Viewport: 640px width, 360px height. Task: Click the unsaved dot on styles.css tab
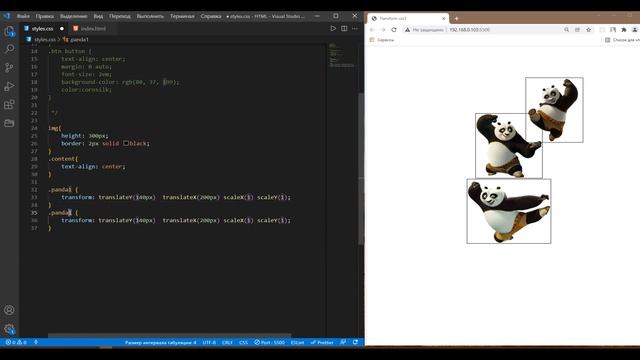(62, 29)
